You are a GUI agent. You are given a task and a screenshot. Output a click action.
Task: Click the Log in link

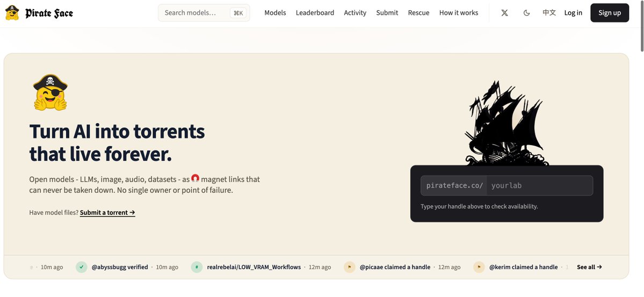573,13
